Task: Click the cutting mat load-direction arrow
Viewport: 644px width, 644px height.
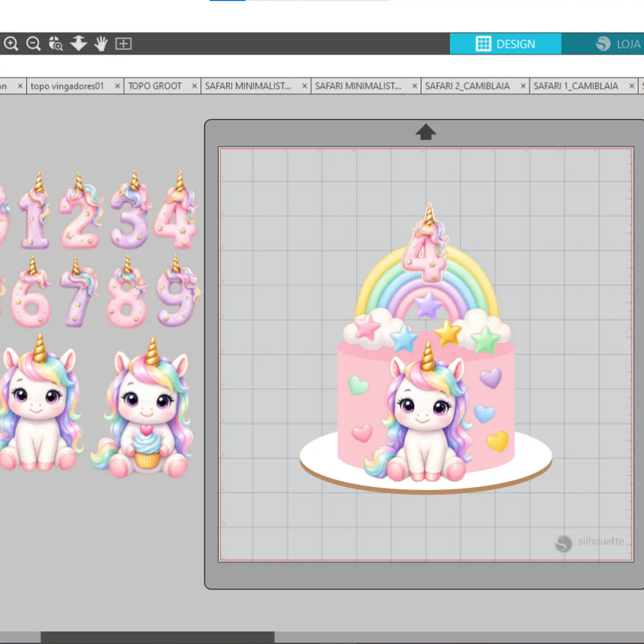Action: [x=425, y=132]
